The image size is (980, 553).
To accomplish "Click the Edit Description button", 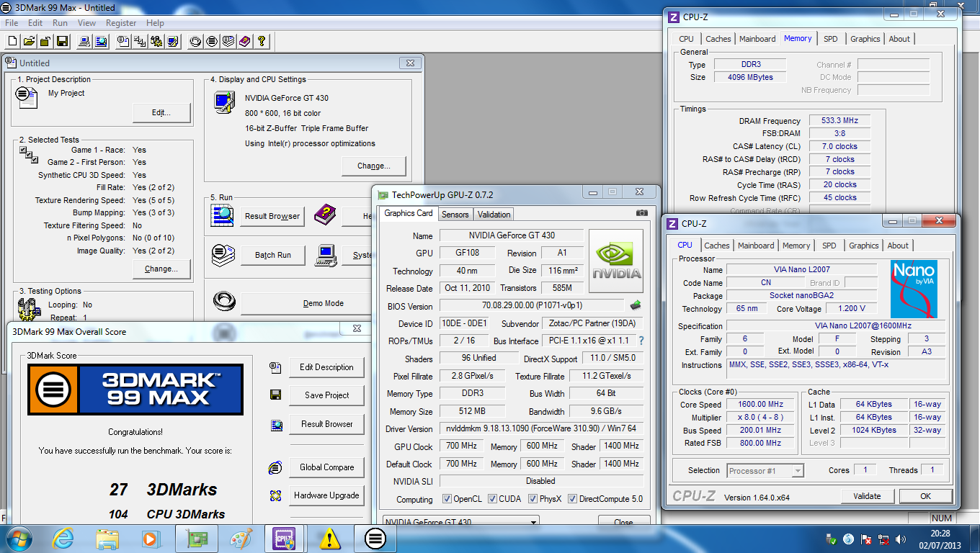I will (x=326, y=367).
